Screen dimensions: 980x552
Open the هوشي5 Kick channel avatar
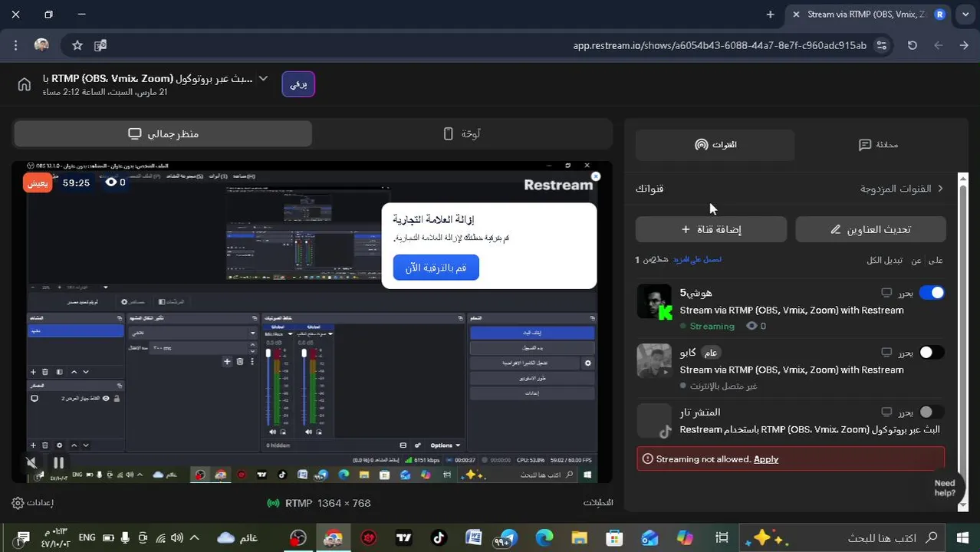654,301
